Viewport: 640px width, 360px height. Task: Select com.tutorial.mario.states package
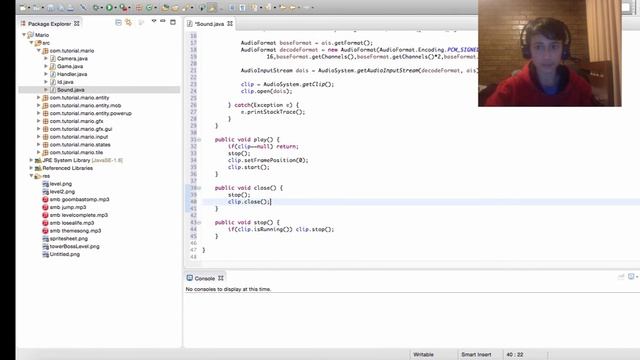point(80,144)
